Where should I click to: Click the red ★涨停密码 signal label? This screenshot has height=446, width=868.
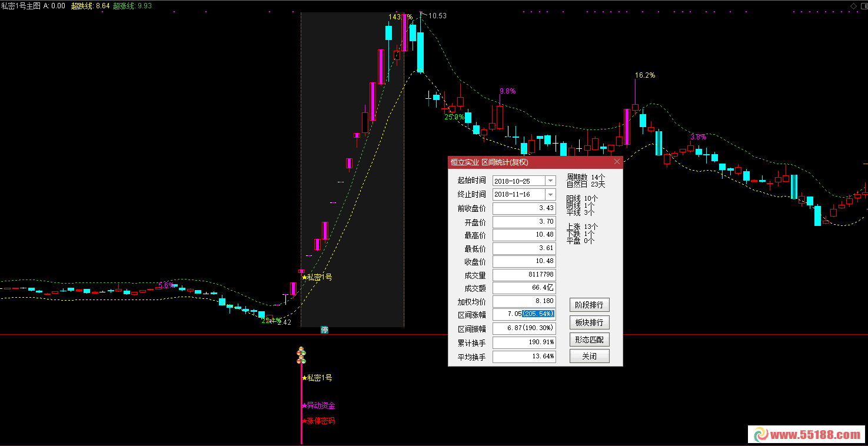[318, 421]
